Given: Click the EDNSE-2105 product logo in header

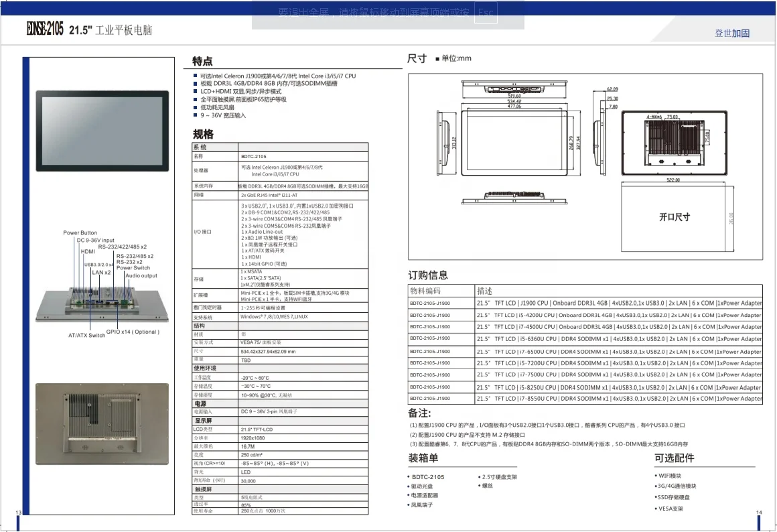Looking at the screenshot, I should coord(45,29).
